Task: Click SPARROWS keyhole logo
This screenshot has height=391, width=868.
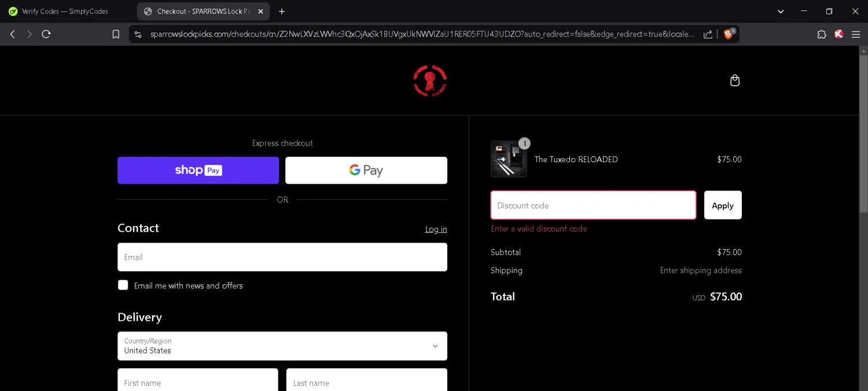Action: click(x=429, y=81)
